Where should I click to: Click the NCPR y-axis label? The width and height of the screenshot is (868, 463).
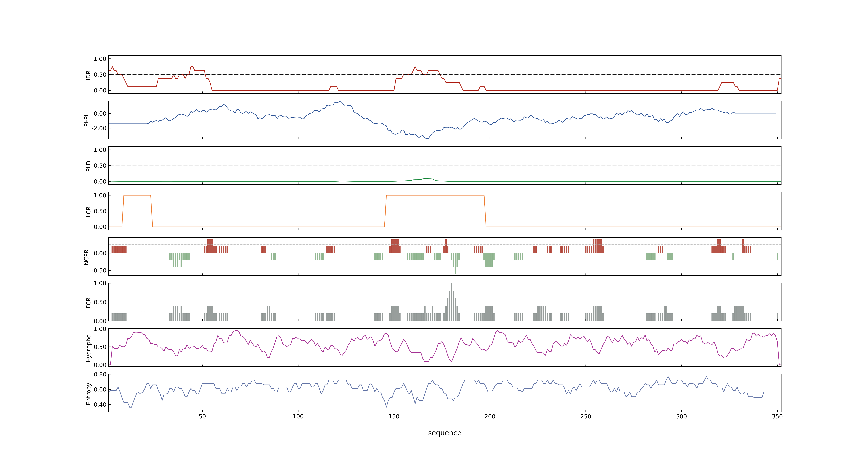click(x=86, y=257)
